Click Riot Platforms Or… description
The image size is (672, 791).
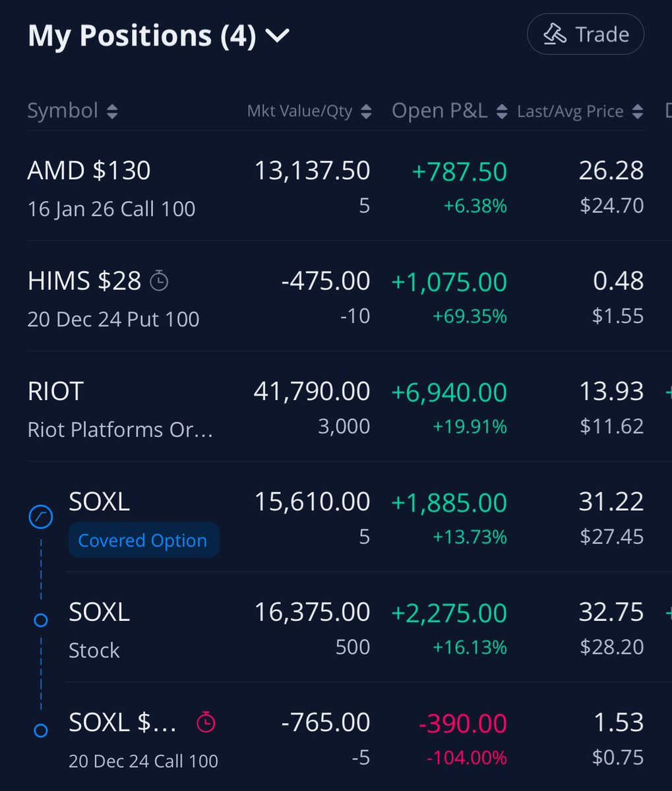pos(121,430)
